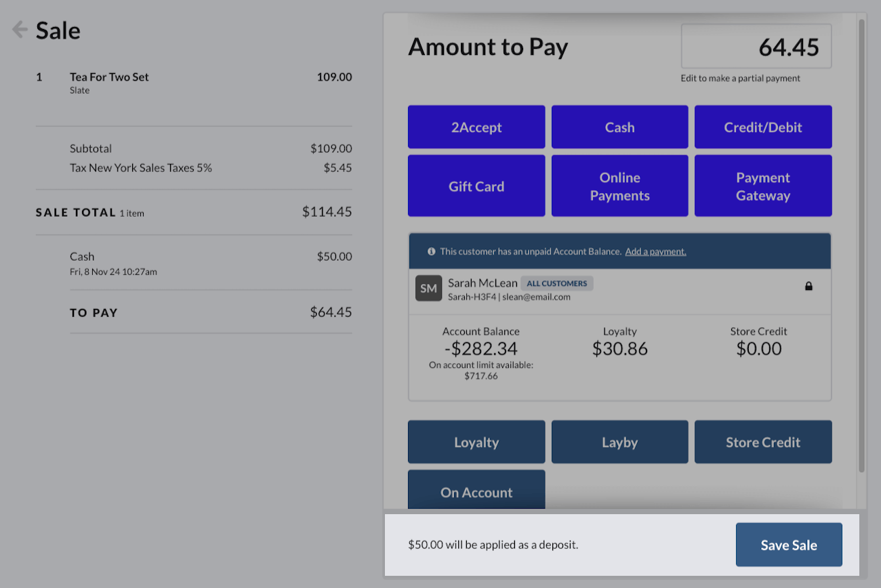Select Cash payment method
The image size is (881, 588).
tap(619, 127)
